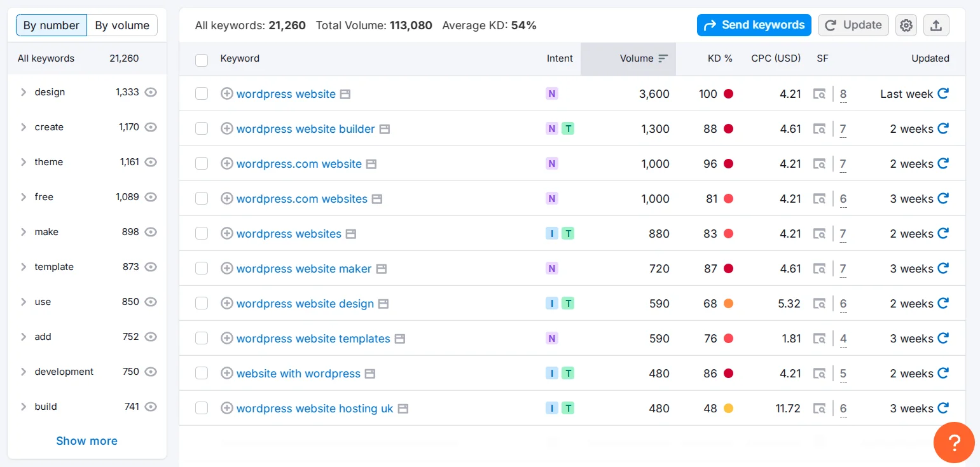Switch to the 'By volume' tab
The width and height of the screenshot is (980, 467).
[122, 25]
